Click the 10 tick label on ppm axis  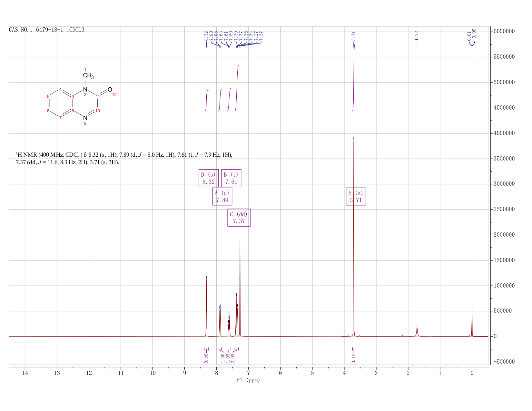(x=153, y=373)
